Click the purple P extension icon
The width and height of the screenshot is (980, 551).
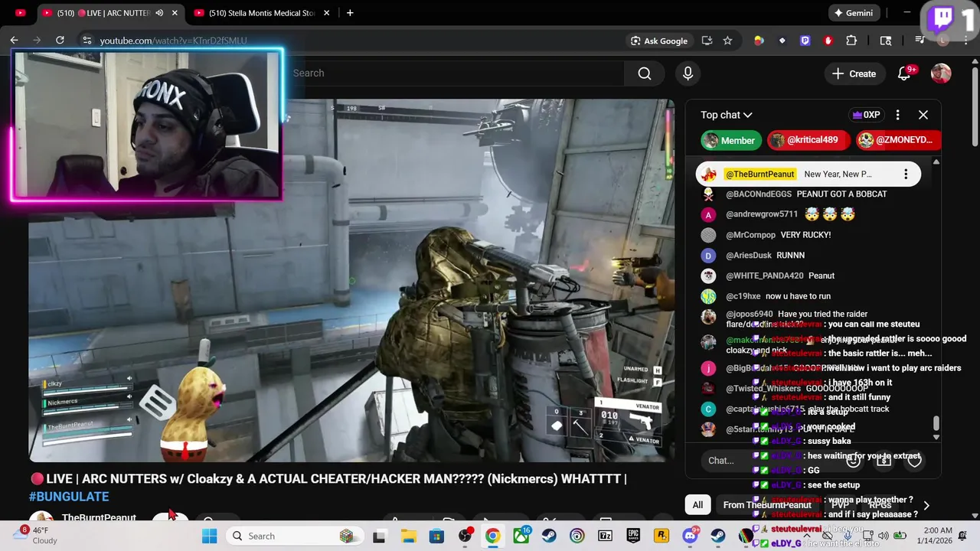point(805,41)
